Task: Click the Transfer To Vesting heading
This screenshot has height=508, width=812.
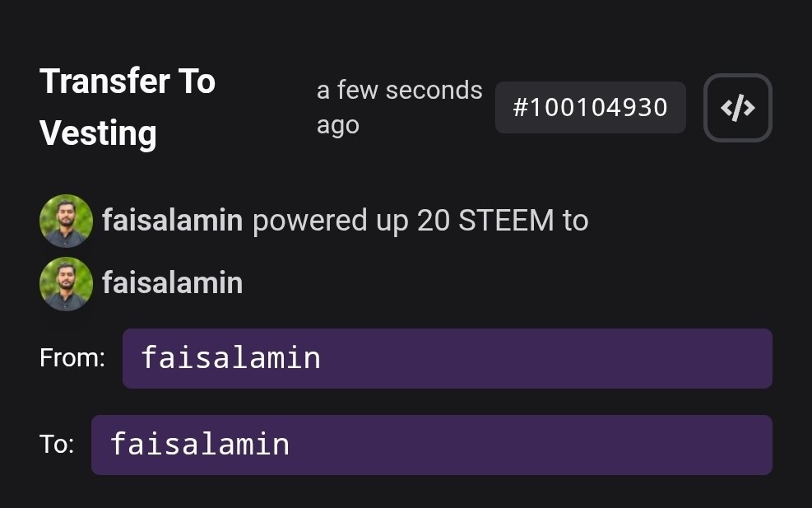Action: pyautogui.click(x=128, y=107)
